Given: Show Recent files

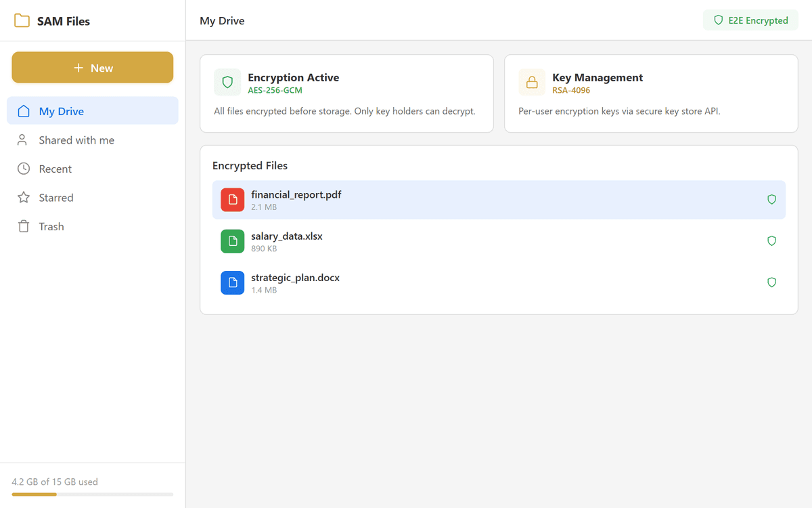Looking at the screenshot, I should tap(55, 169).
